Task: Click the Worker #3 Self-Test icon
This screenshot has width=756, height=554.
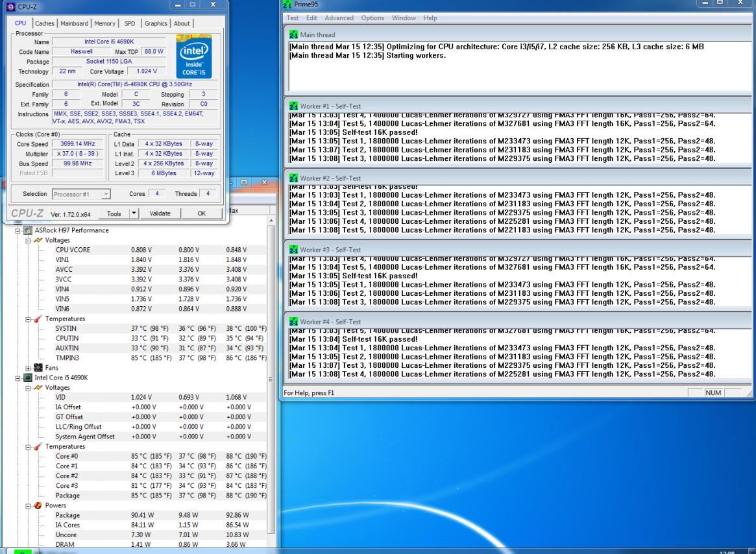Action: point(293,250)
